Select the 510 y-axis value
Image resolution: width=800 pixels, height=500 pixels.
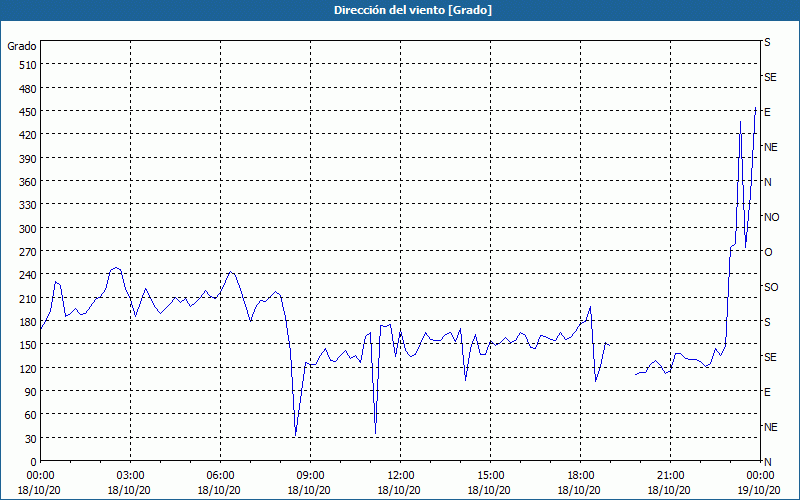pyautogui.click(x=28, y=65)
